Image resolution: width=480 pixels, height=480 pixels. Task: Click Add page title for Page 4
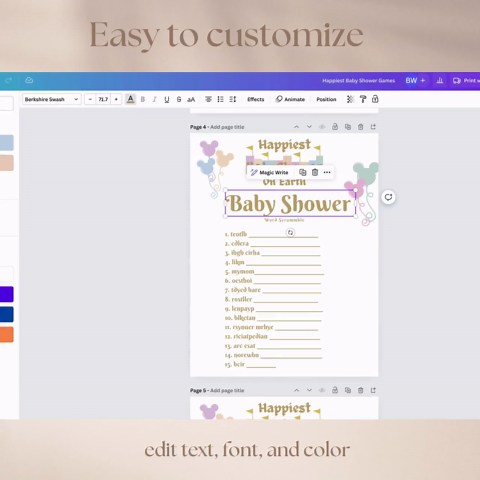227,127
